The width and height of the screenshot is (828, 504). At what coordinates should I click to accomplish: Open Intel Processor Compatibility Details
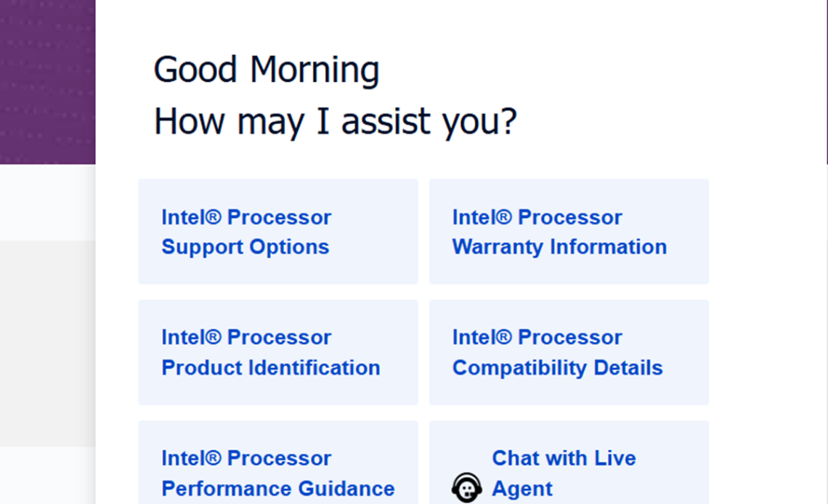568,352
